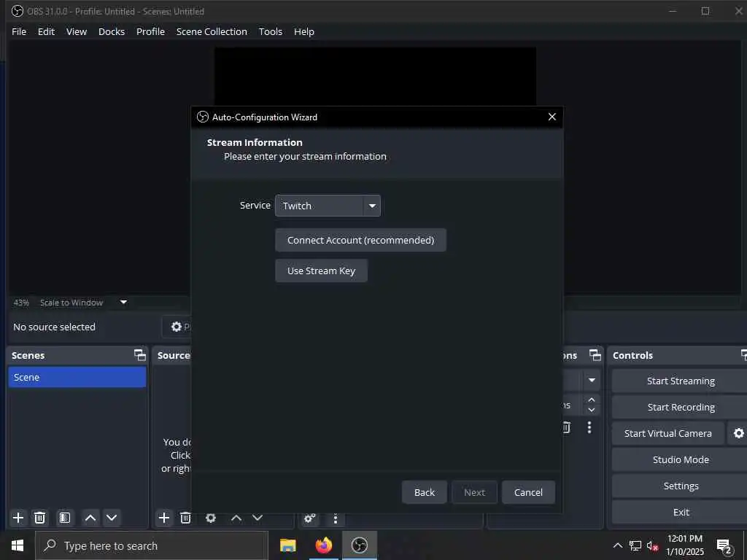Open the Docks menu

[x=112, y=31]
